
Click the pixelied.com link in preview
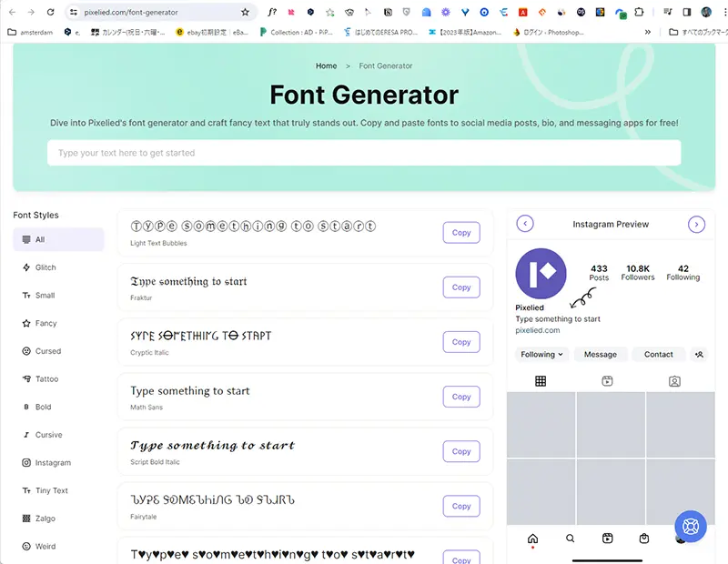(x=537, y=330)
